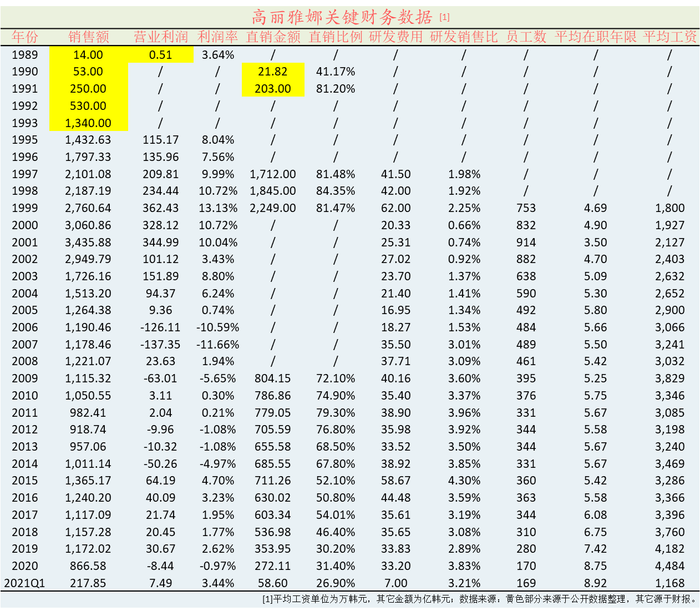
Task: Select the highlighted sales cell "14.00"
Action: click(89, 55)
